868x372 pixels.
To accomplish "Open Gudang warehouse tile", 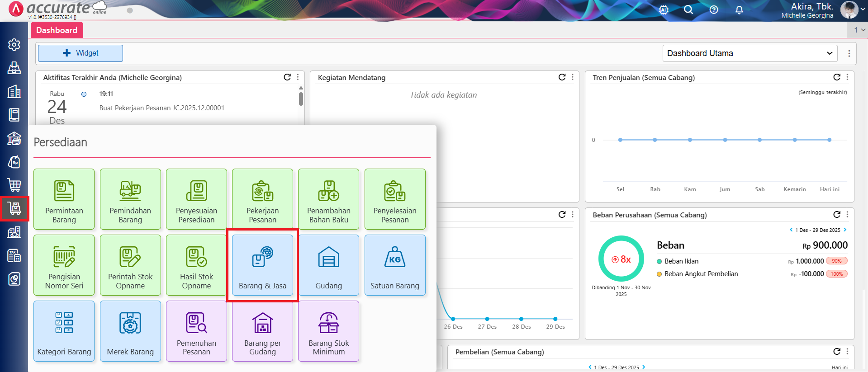I will (x=328, y=265).
